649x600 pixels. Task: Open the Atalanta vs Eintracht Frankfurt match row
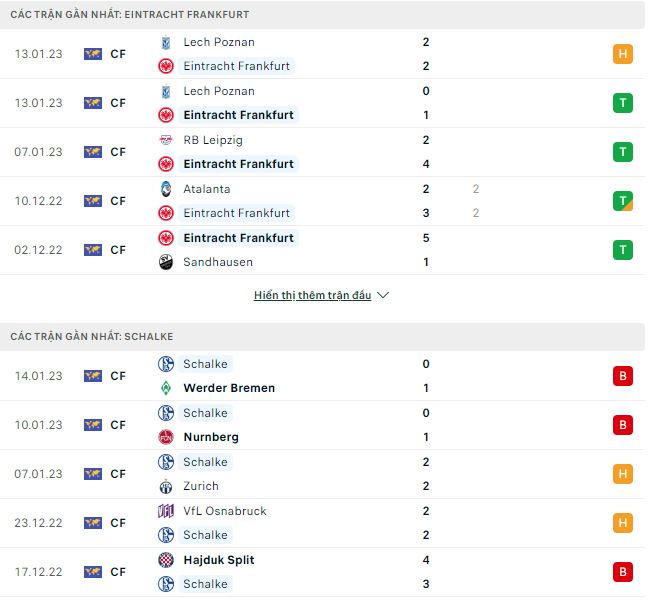tap(300, 201)
